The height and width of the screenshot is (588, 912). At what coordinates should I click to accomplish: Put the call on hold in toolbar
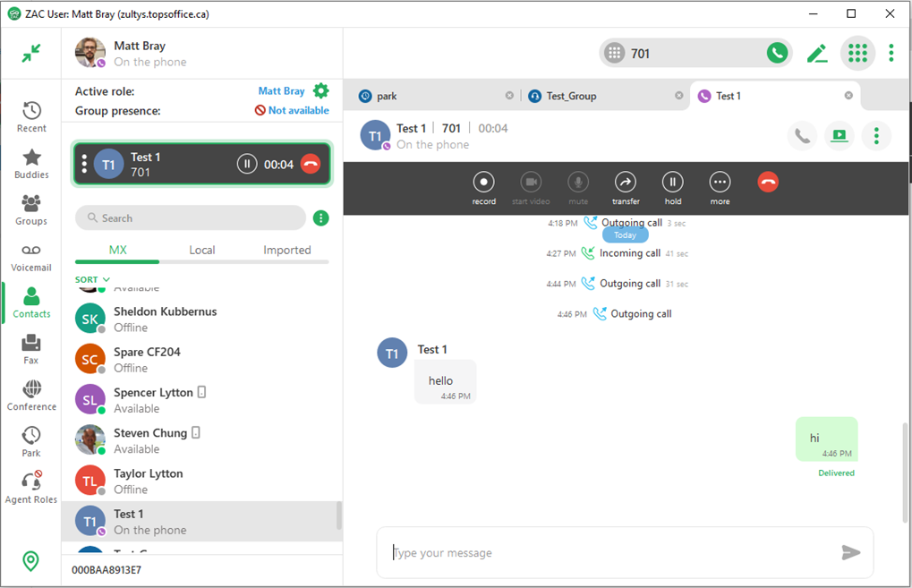673,183
